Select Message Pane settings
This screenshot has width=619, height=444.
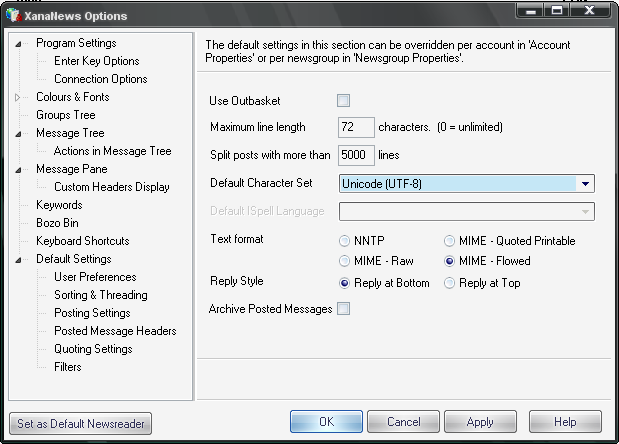[72, 169]
